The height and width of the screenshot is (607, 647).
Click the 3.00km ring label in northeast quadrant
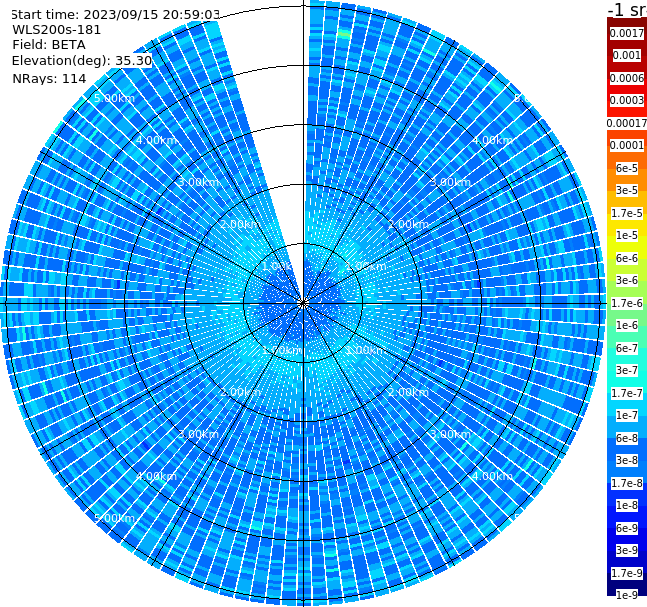click(x=450, y=182)
